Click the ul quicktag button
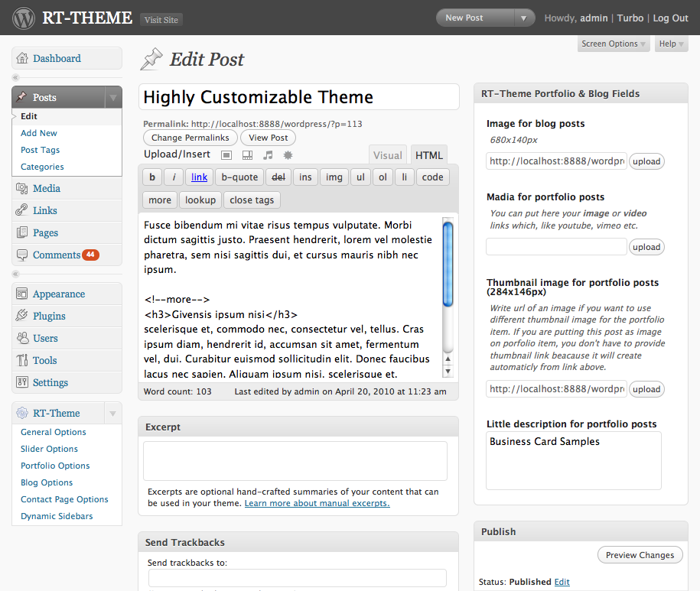Image resolution: width=700 pixels, height=591 pixels. [x=361, y=177]
